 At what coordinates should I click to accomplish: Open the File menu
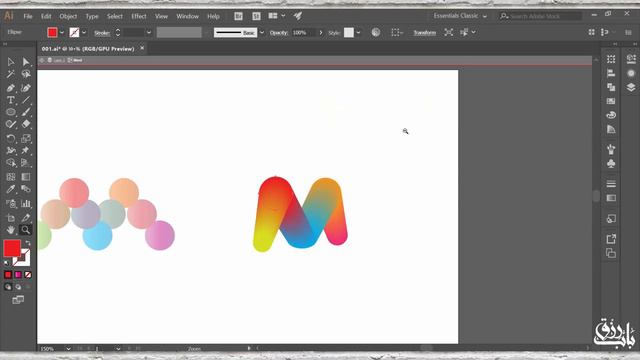[x=28, y=16]
